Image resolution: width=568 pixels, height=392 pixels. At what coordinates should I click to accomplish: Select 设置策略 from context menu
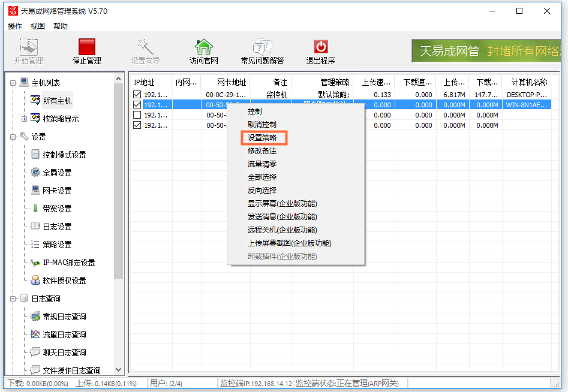[x=296, y=137]
